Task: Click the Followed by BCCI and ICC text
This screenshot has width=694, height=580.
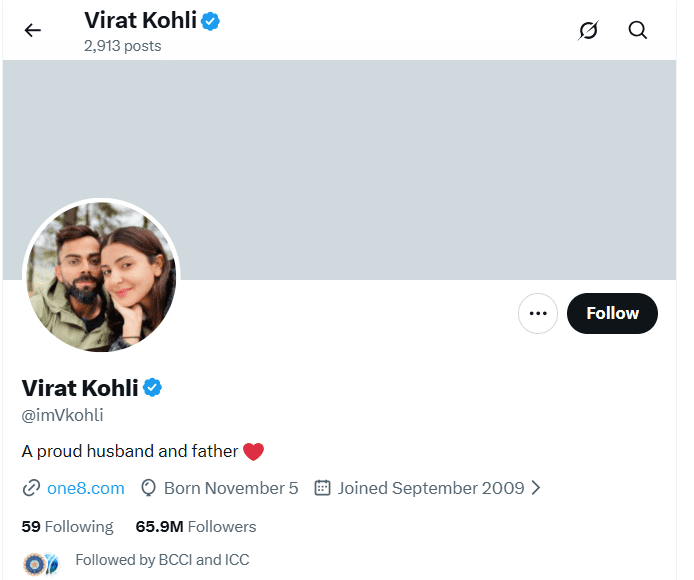Action: pos(162,560)
